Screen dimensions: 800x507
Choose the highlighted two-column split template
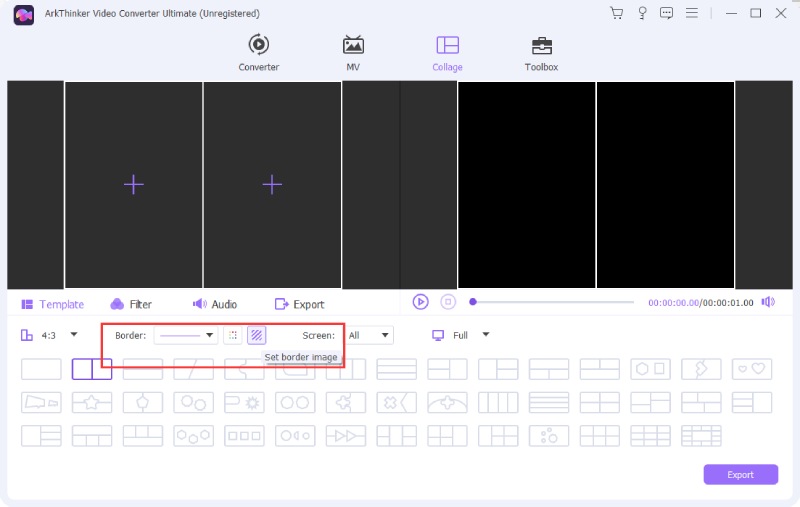click(92, 369)
